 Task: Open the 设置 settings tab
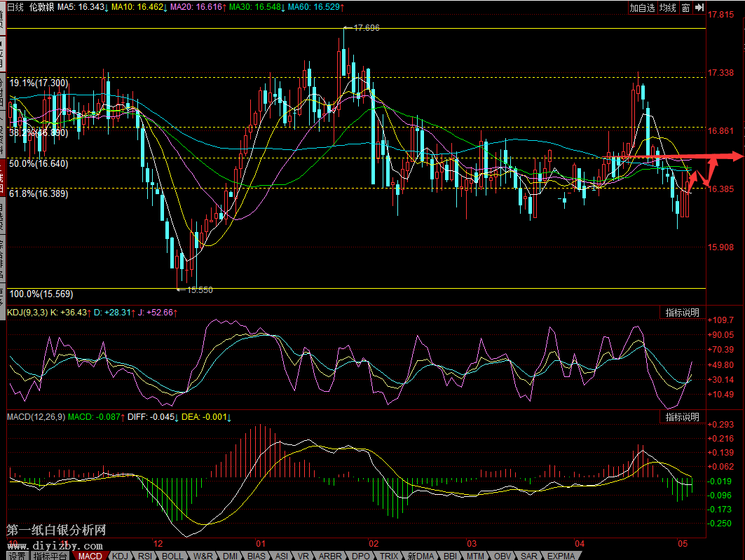point(17,556)
